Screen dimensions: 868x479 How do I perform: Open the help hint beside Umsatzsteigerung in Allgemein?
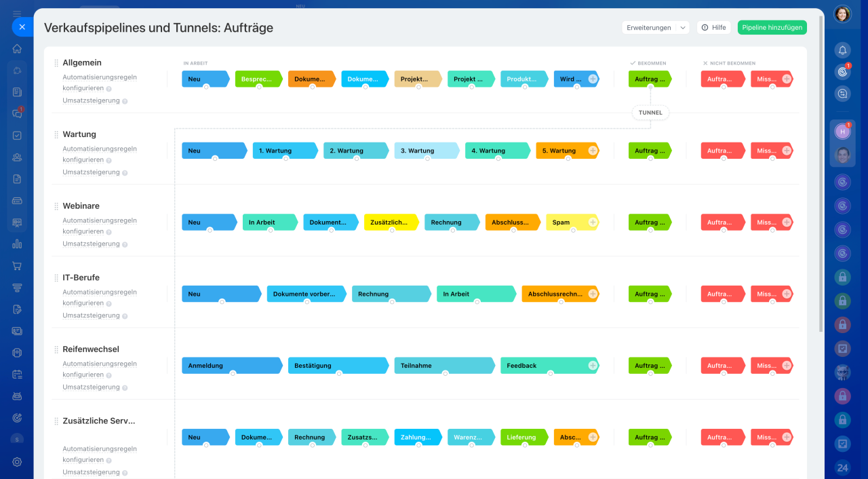pos(125,101)
